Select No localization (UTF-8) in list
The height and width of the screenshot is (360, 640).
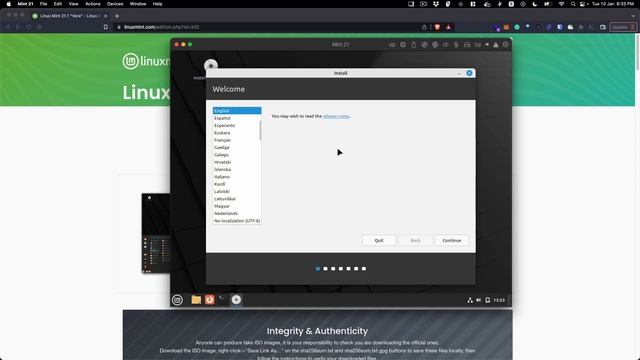click(x=237, y=221)
